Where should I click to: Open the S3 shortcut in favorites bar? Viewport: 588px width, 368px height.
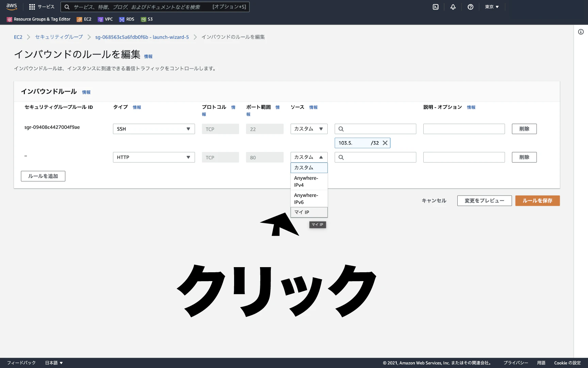click(147, 19)
